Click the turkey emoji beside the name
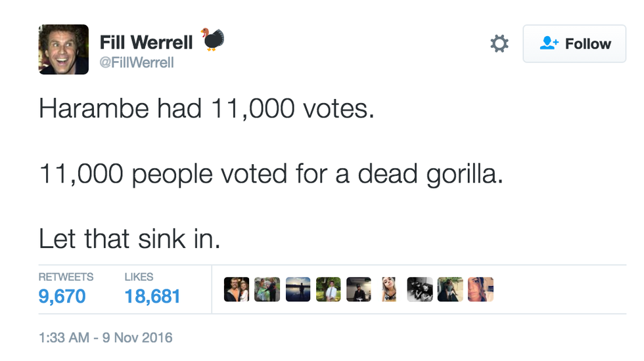Viewport: 644px width, 361px height. click(x=213, y=40)
